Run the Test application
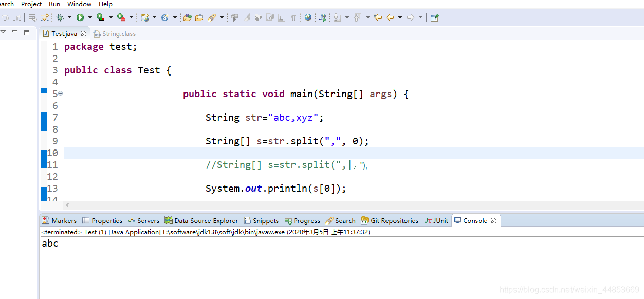The width and height of the screenshot is (644, 299). coord(80,17)
